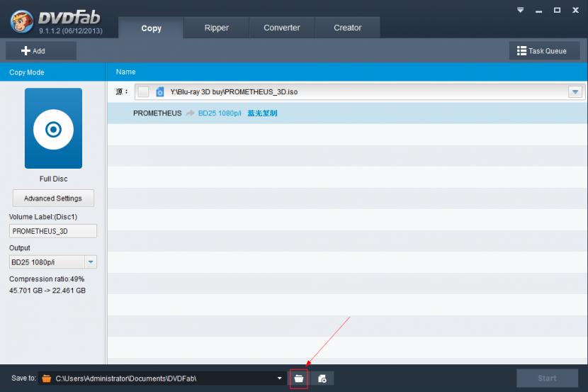The image size is (588, 392).
Task: Click the orange folder icon beside Save to
Action: pos(47,379)
